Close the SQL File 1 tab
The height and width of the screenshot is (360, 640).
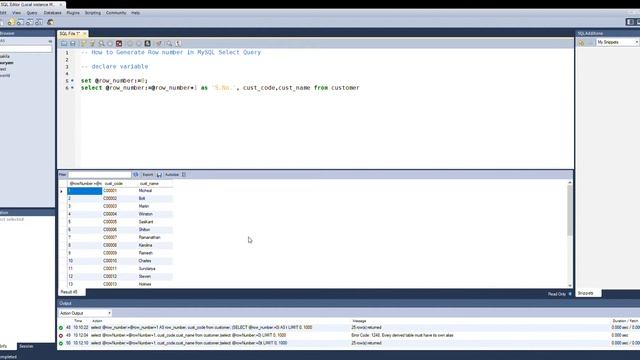pos(84,33)
